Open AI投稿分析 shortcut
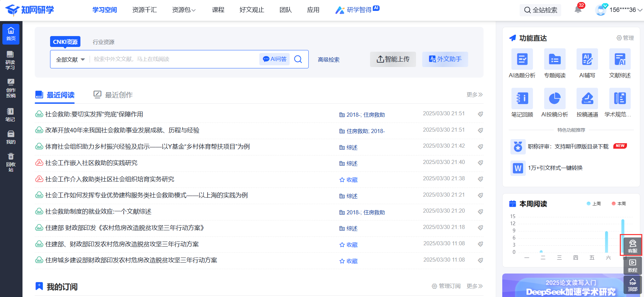Image resolution: width=644 pixels, height=297 pixels. 555,103
